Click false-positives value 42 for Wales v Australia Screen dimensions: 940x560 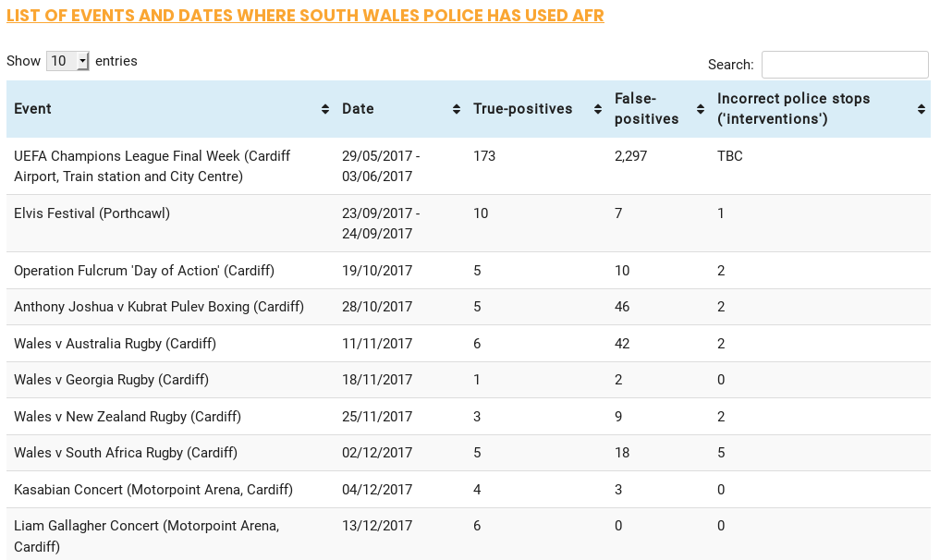[x=622, y=344]
